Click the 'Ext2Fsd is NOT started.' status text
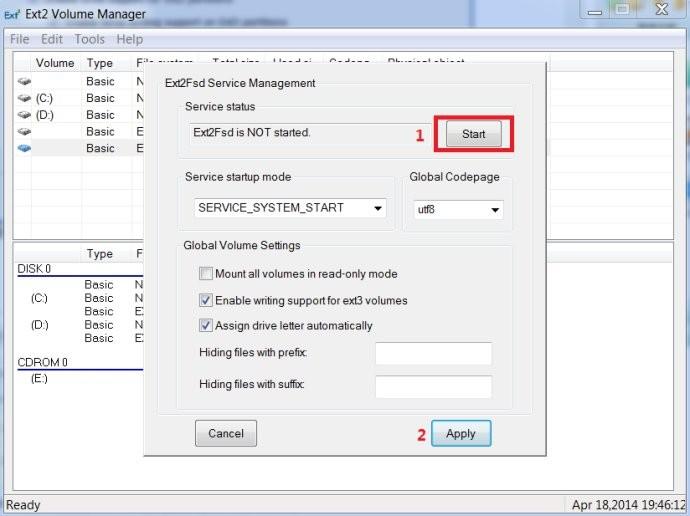690x516 pixels. tap(252, 132)
